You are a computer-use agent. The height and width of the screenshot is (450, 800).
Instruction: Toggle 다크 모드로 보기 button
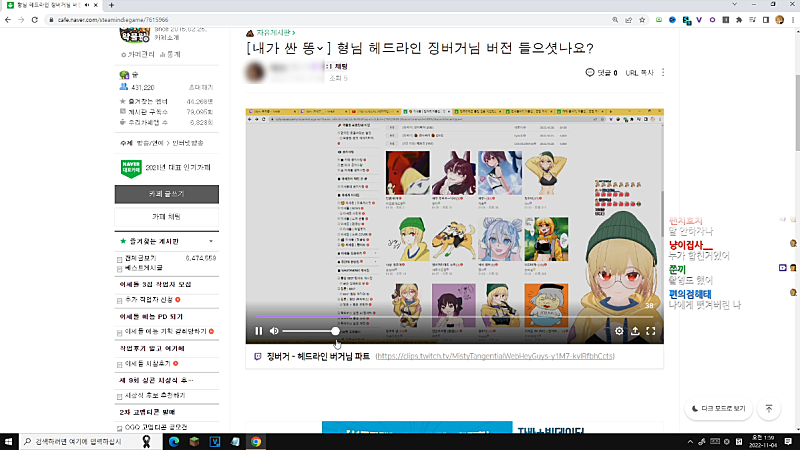[718, 409]
